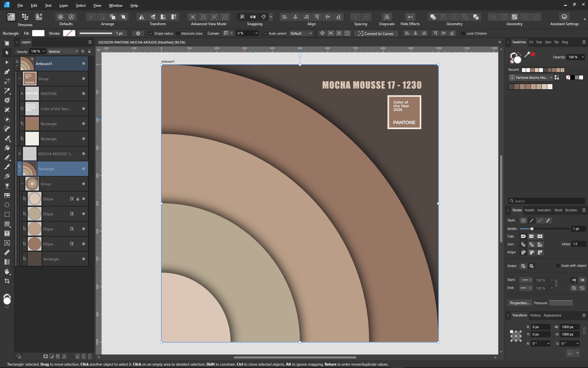Screen dimensions: 588x368
Task: Select the Move tool in the toolbar
Action: tap(7, 53)
